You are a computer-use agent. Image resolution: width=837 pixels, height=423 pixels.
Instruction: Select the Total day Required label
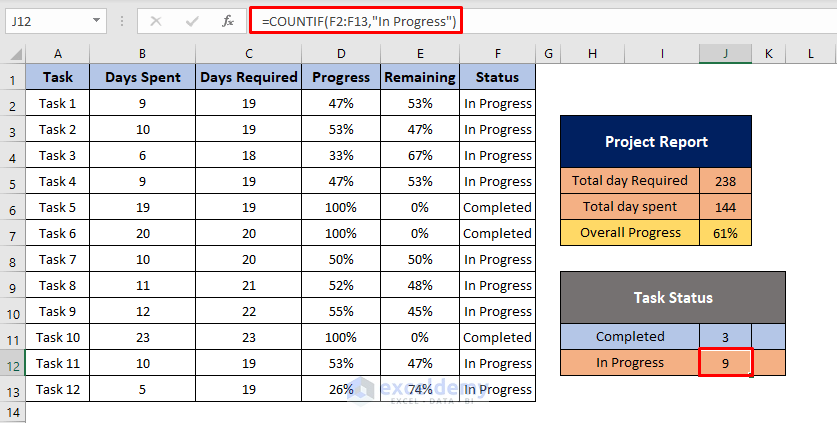[630, 181]
